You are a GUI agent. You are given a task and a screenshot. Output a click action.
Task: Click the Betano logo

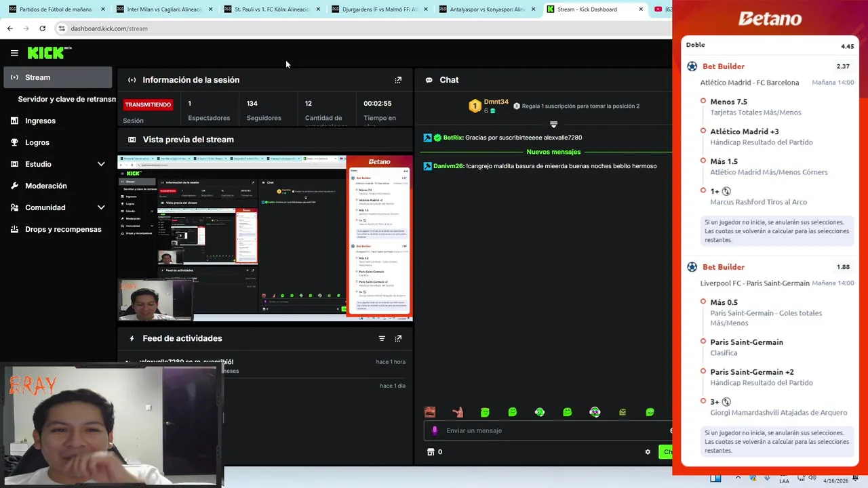pyautogui.click(x=770, y=18)
